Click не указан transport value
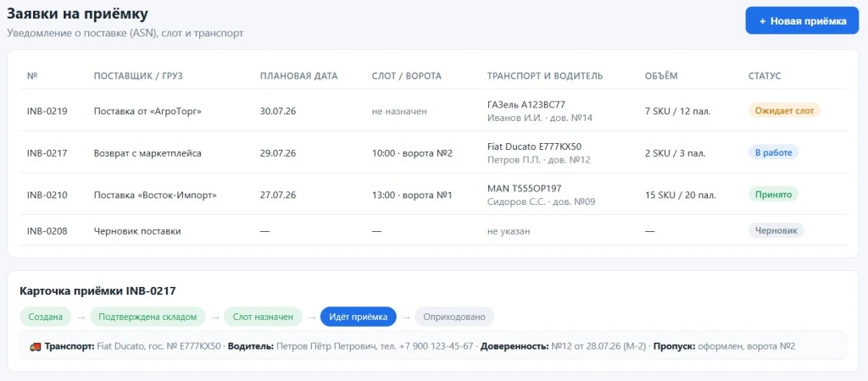 509,231
